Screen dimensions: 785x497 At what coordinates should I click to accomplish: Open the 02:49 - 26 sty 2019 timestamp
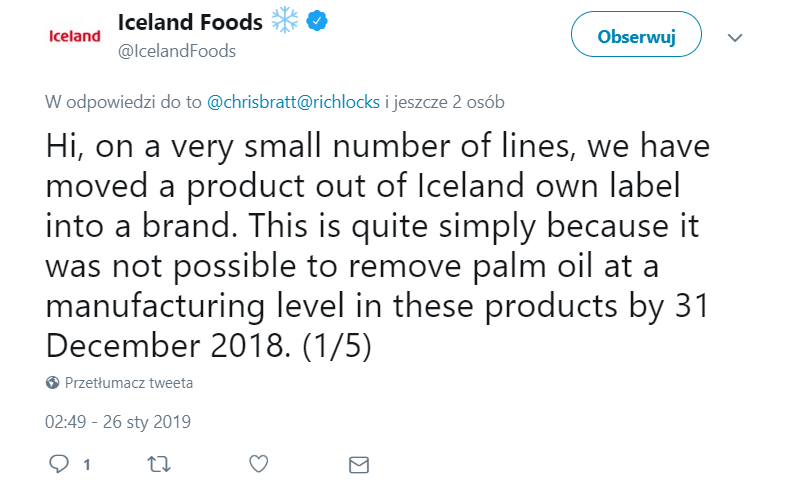(117, 422)
